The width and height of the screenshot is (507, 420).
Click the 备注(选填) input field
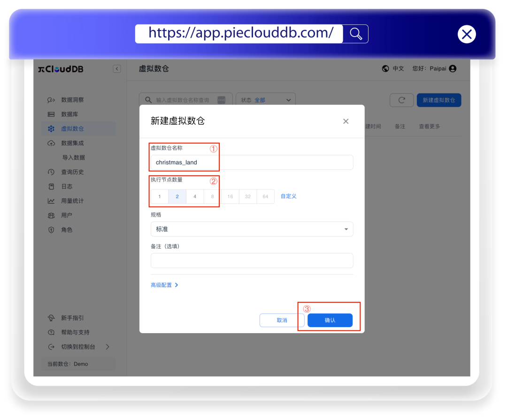252,260
